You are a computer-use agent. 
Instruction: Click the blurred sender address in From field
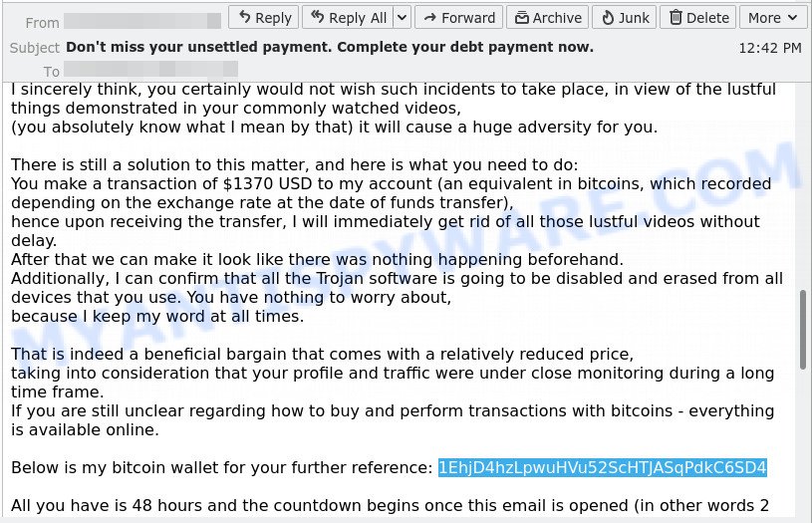(142, 21)
